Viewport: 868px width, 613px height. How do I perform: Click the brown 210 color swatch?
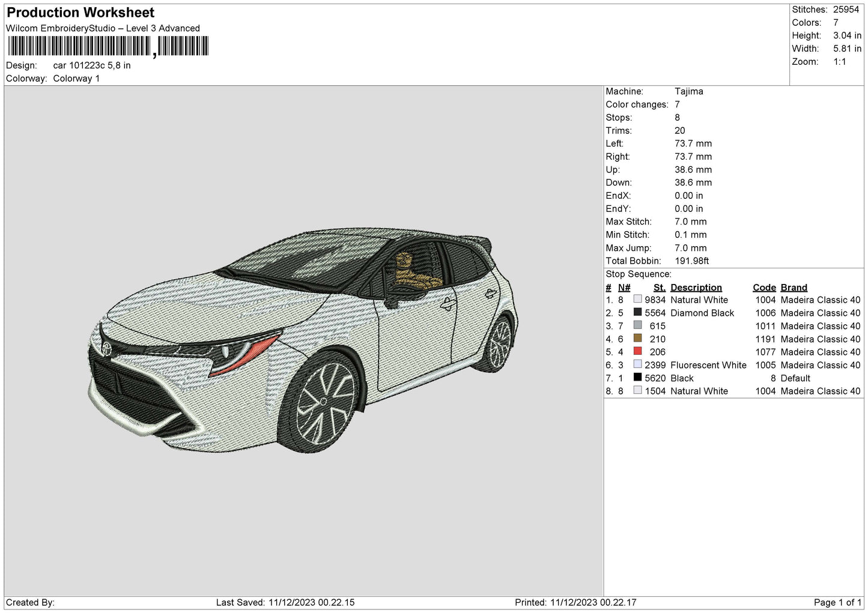coord(637,339)
